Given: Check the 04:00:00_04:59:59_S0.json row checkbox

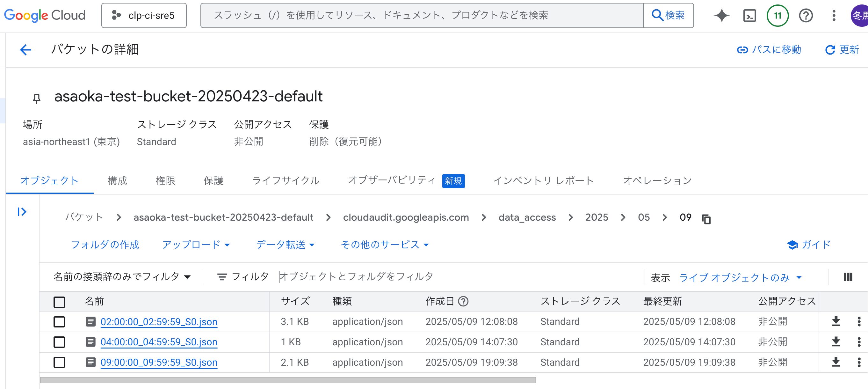Looking at the screenshot, I should 59,342.
